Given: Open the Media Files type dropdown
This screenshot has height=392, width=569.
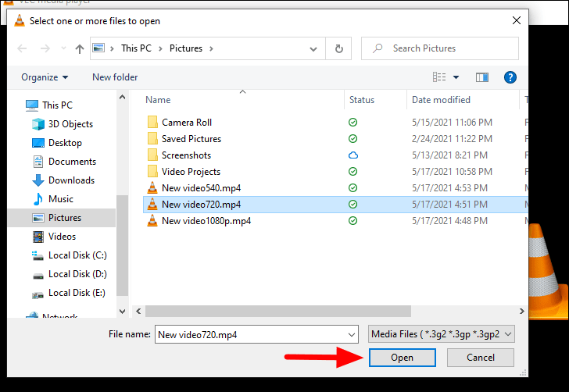Looking at the screenshot, I should [442, 334].
